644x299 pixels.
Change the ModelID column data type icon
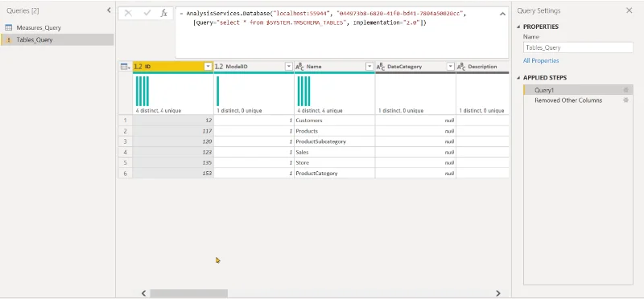pos(219,67)
